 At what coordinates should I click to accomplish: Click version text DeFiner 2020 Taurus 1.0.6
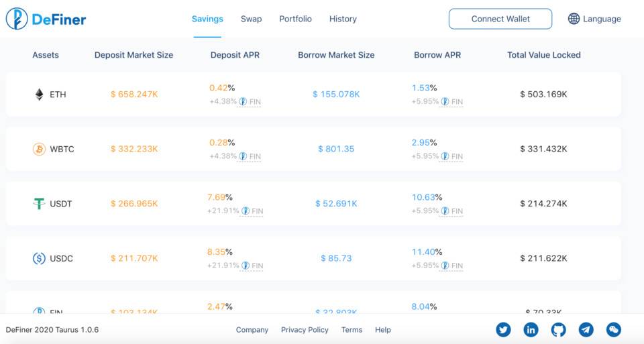click(x=52, y=330)
